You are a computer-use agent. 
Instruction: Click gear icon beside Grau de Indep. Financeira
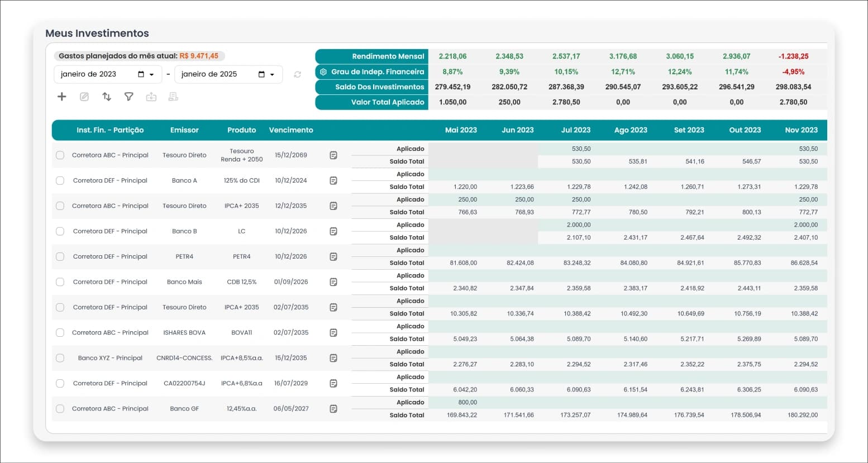pos(323,71)
